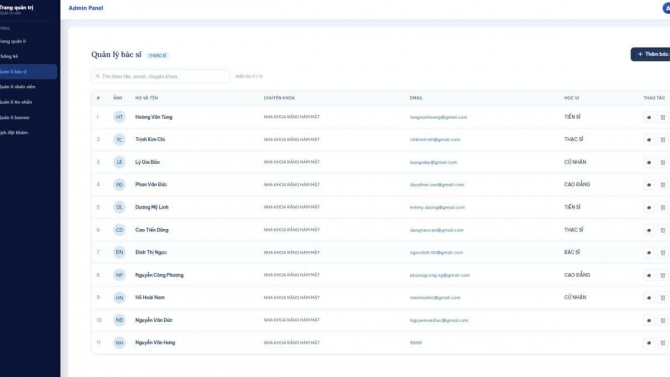Viewport: 670px width, 377px height.
Task: Delete doctor Trịnh Kim Chi with trash icon
Action: click(663, 140)
